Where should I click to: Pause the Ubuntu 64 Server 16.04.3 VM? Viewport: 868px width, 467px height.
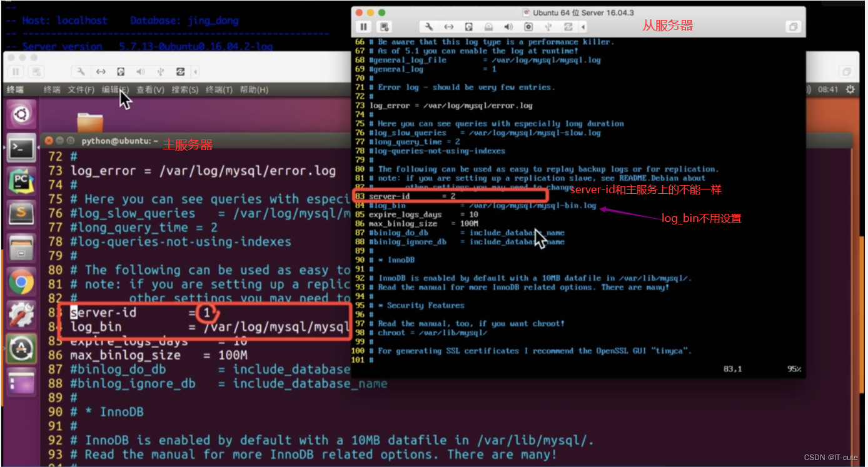pyautogui.click(x=363, y=27)
